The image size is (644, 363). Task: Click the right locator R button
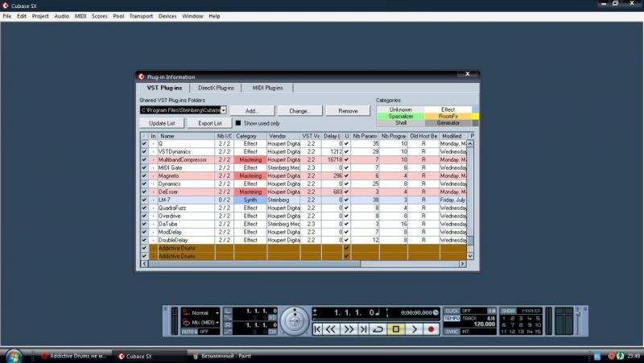pos(228,325)
